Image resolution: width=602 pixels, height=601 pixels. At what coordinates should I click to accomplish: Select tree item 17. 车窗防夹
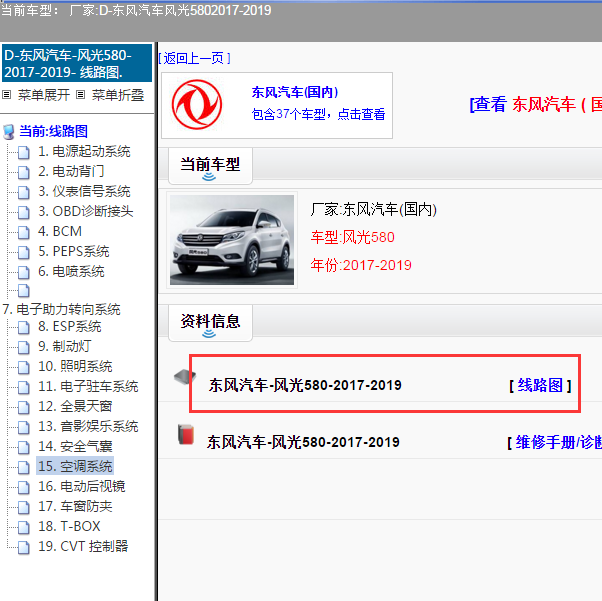75,507
